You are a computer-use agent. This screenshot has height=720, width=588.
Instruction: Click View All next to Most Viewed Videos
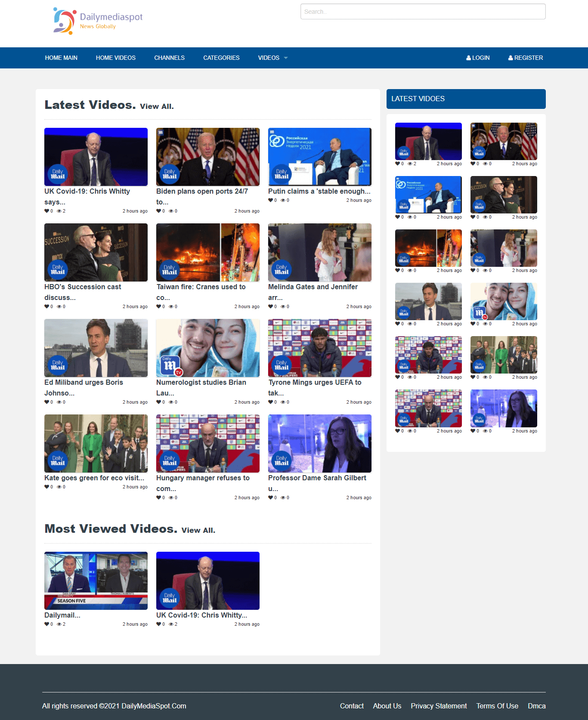click(x=198, y=530)
